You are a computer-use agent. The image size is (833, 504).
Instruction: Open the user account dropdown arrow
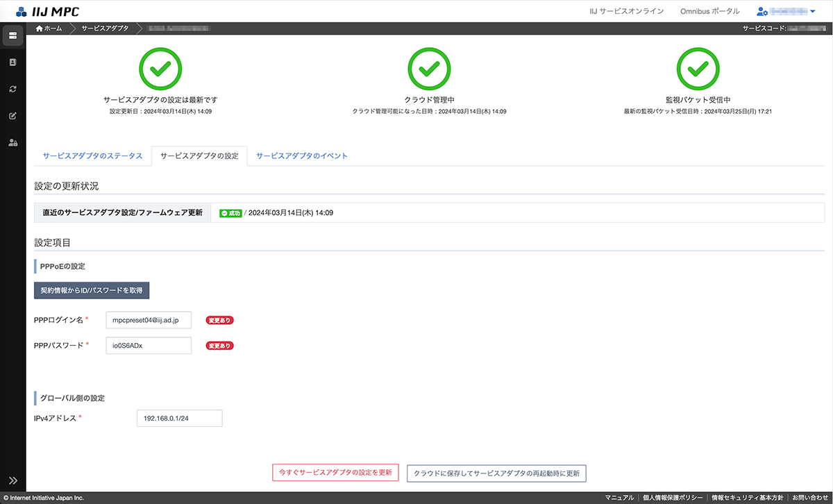[813, 12]
